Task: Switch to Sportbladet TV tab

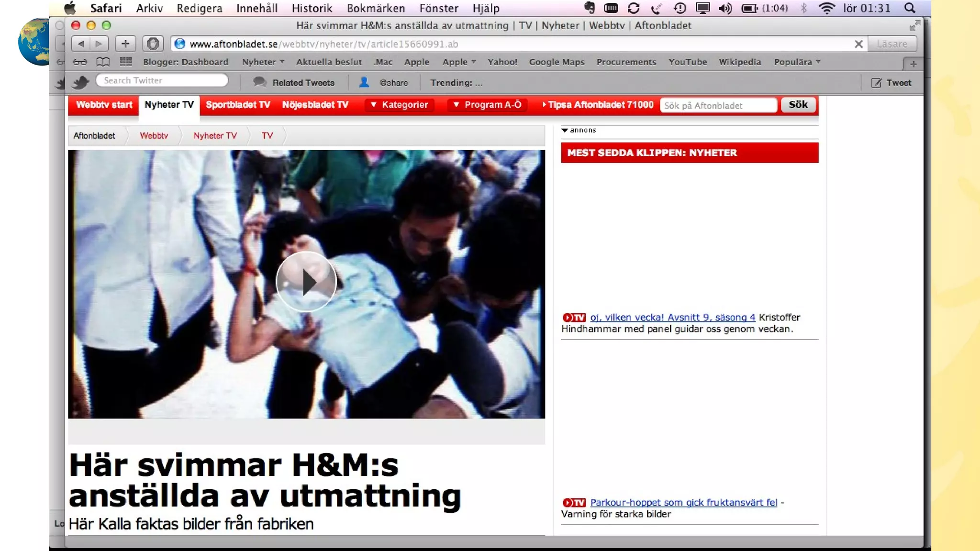Action: [x=238, y=105]
